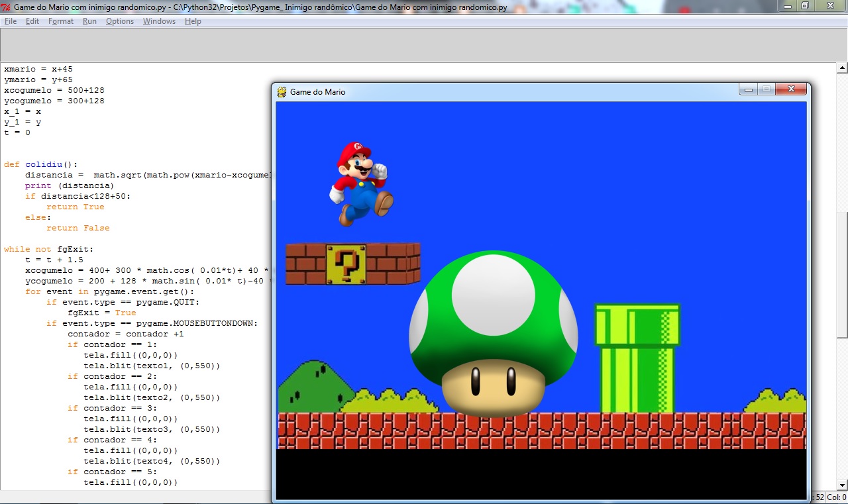Click the editor scrollbar down arrow
This screenshot has width=848, height=504.
coord(842,484)
